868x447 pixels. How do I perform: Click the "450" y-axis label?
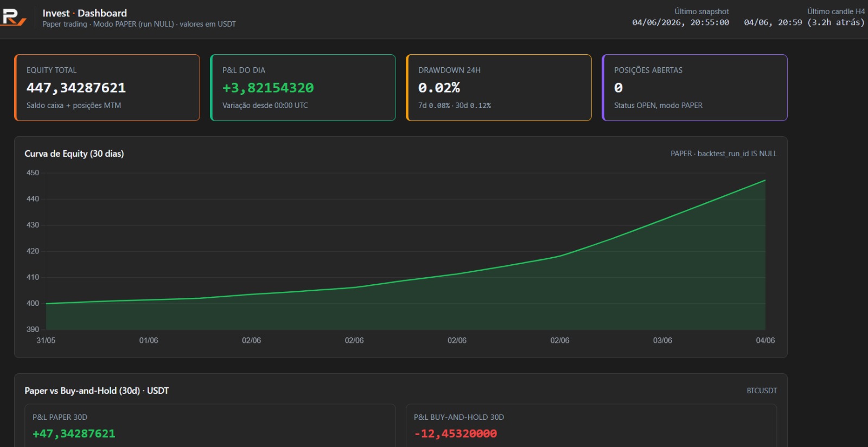33,173
